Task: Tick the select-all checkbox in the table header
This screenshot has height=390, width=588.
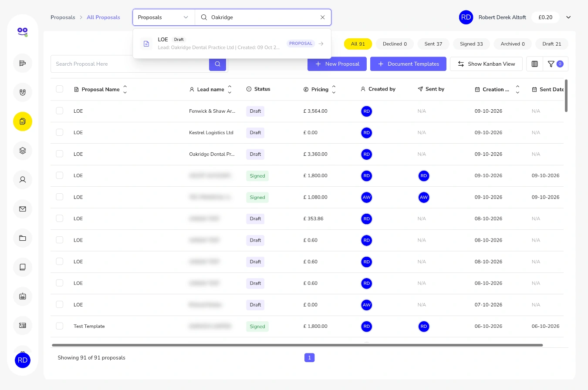Action: (60, 89)
